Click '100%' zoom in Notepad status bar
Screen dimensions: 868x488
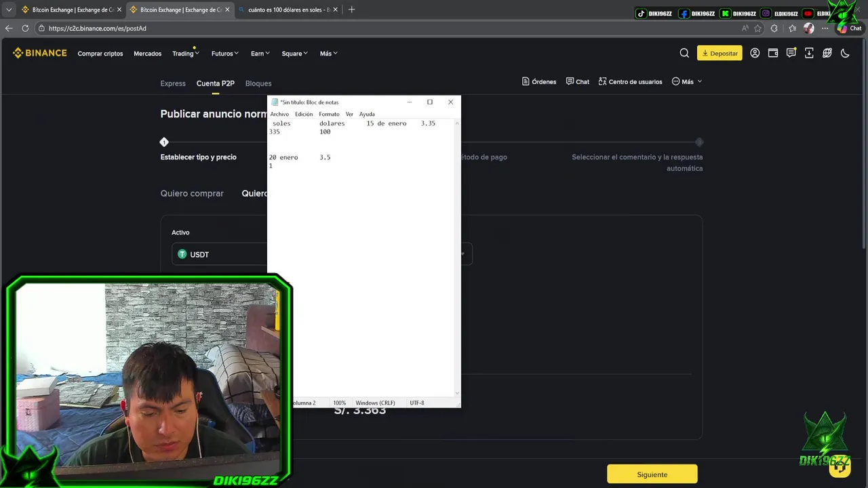(340, 403)
